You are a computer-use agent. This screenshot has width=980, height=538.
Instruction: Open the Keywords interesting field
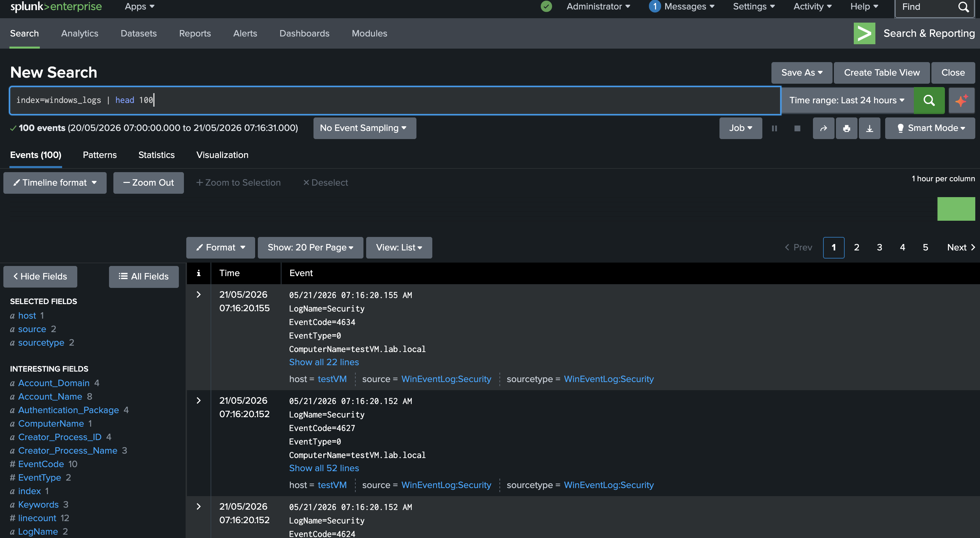(x=38, y=505)
